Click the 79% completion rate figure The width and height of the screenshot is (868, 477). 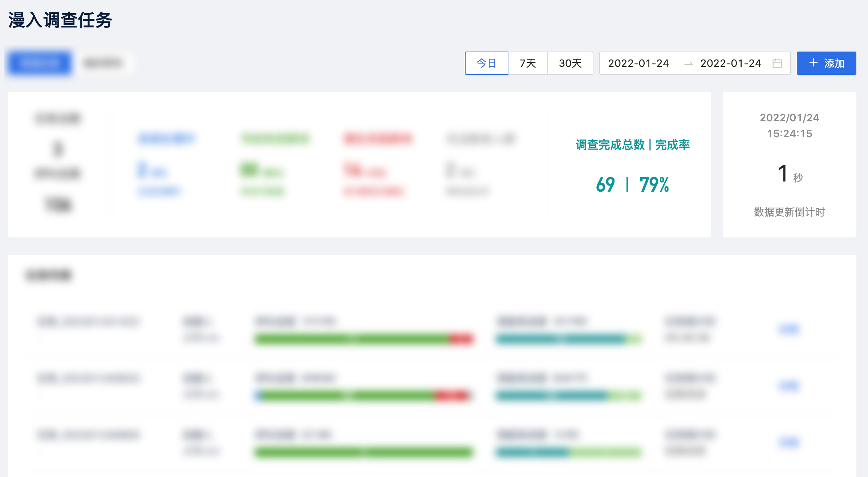[654, 184]
